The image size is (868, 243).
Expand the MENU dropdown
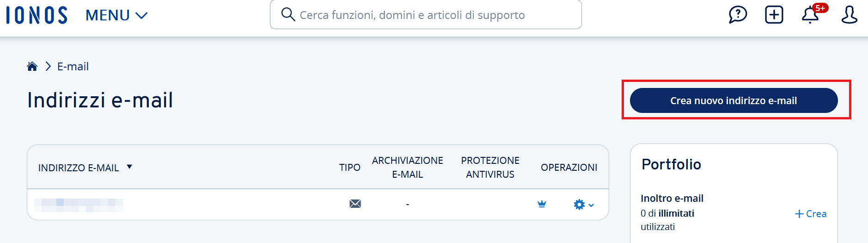click(x=116, y=15)
